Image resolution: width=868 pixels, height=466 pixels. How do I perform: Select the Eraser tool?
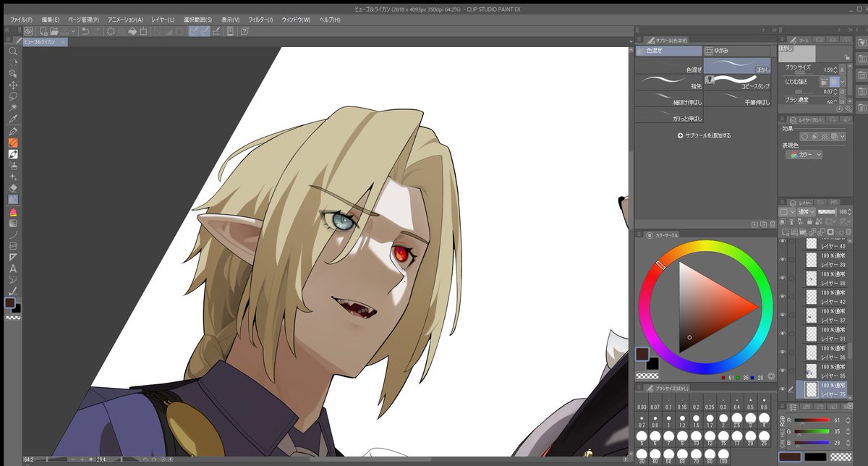coord(13,187)
